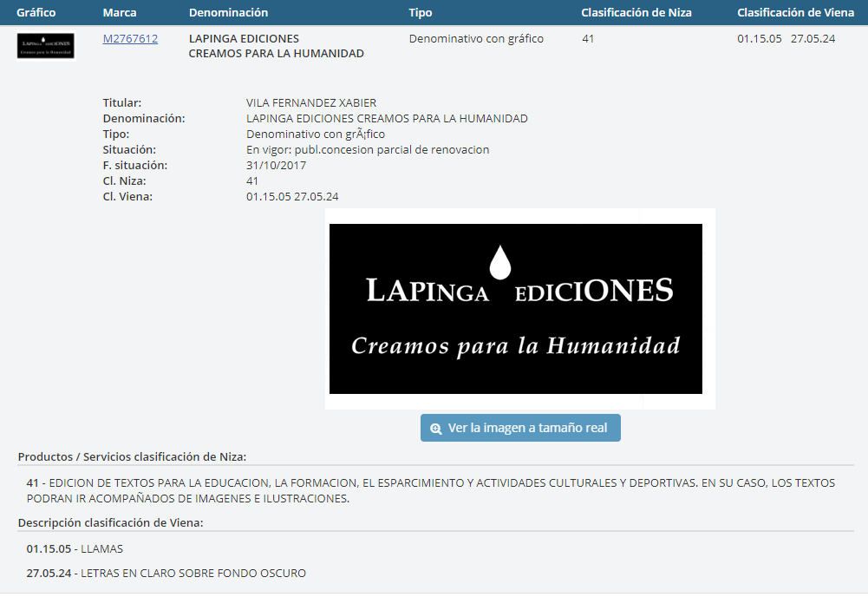The image size is (868, 597).
Task: Open trademark link M2767612
Action: 130,39
